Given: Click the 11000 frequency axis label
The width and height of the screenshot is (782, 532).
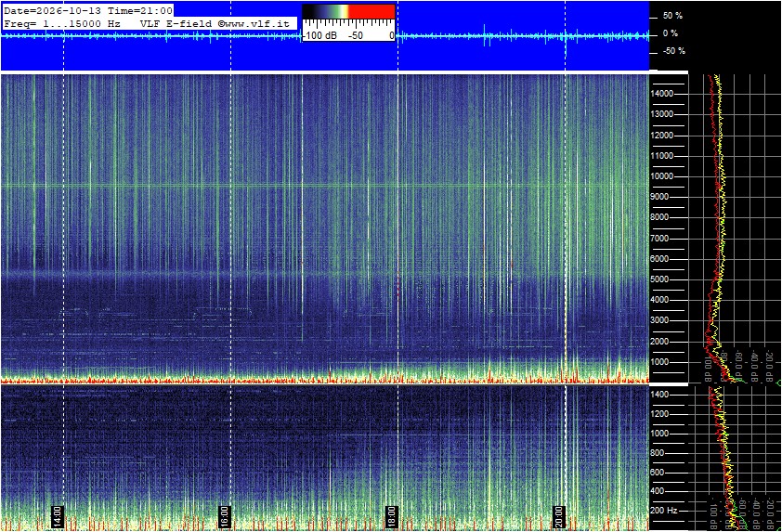Looking at the screenshot, I should pyautogui.click(x=662, y=156).
